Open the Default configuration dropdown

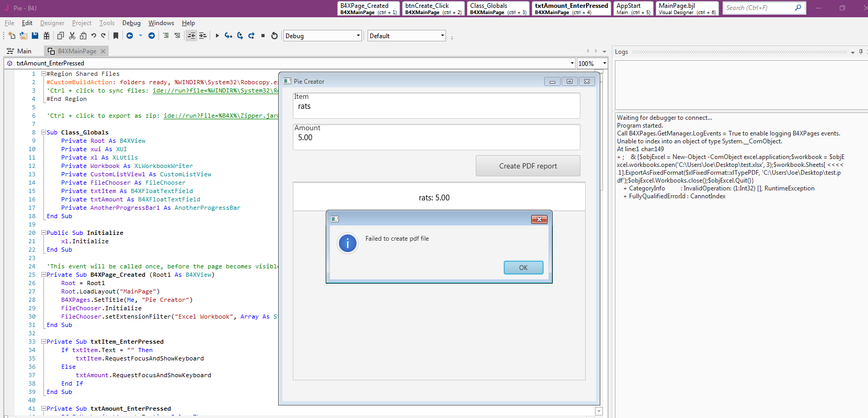tap(442, 36)
